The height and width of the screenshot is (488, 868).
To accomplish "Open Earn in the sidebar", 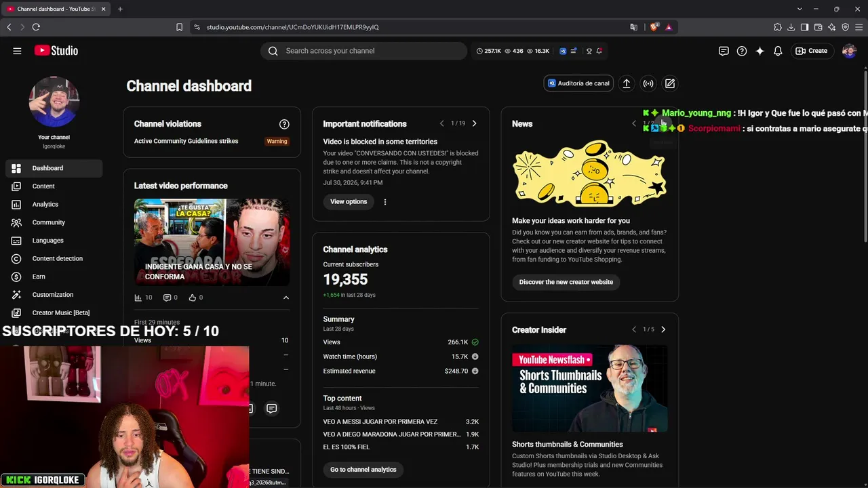I will [x=54, y=277].
